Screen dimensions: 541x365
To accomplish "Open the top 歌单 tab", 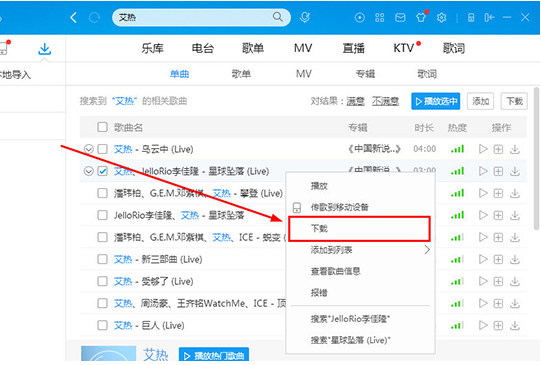I will tap(253, 48).
